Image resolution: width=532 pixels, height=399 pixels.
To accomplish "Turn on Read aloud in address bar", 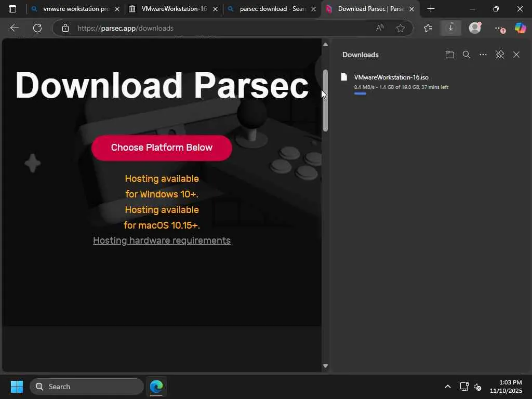I will coord(380,28).
